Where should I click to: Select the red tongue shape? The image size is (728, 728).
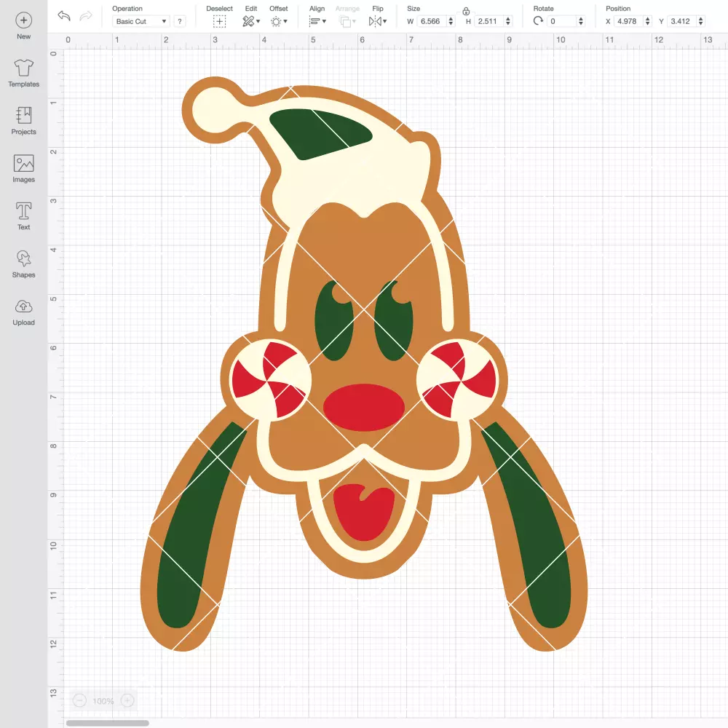click(363, 512)
